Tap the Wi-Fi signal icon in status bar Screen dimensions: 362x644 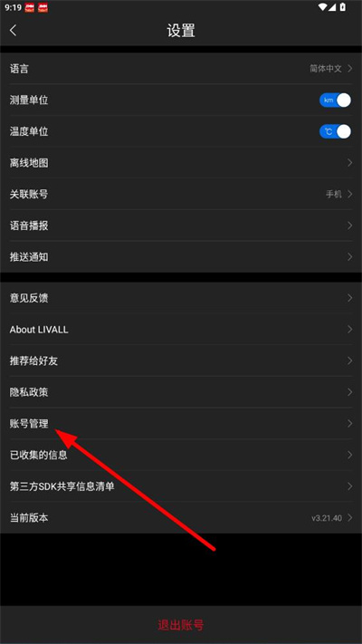click(322, 7)
